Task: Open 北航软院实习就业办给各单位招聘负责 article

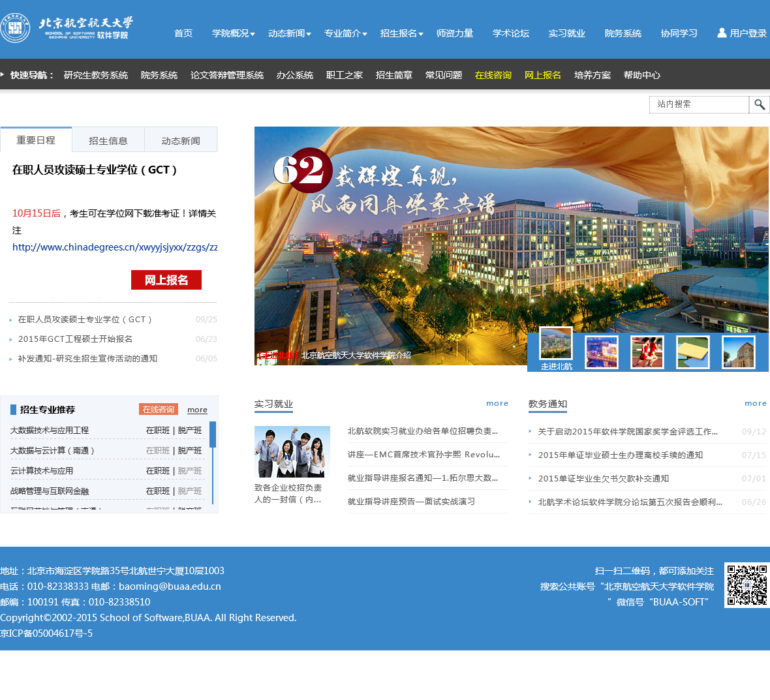Action: point(423,431)
